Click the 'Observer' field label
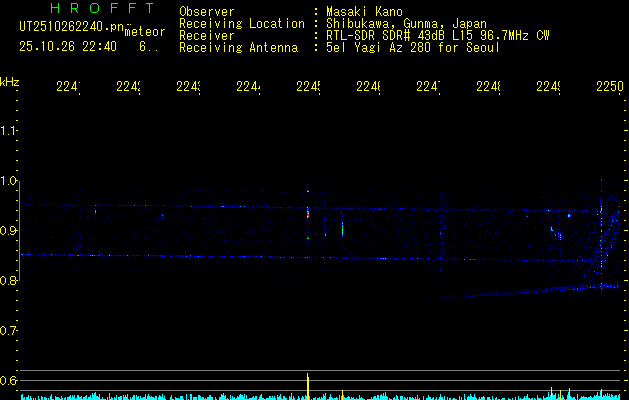This screenshot has width=629, height=400. point(206,11)
